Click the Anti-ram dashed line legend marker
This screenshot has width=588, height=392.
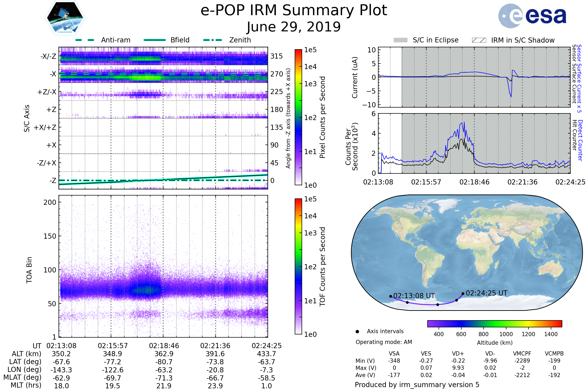85,40
